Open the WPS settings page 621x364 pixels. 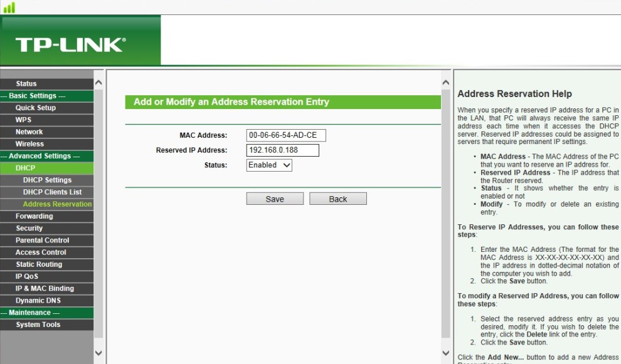[23, 120]
